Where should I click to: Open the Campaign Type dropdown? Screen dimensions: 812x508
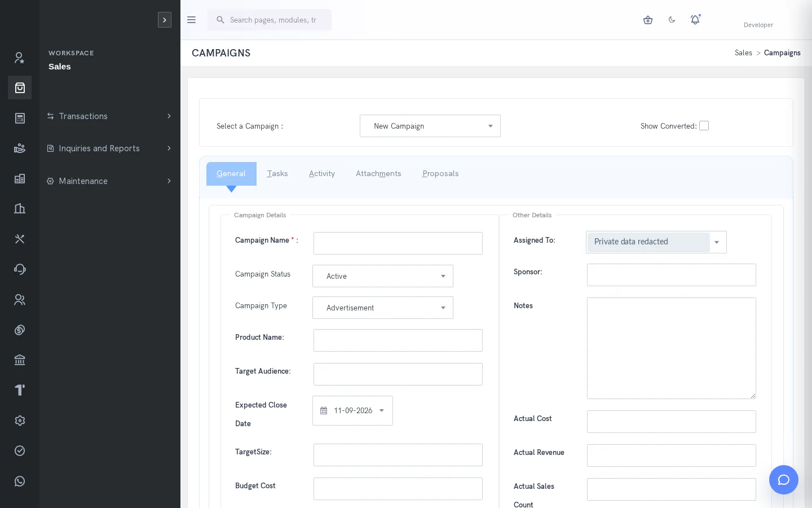383,308
